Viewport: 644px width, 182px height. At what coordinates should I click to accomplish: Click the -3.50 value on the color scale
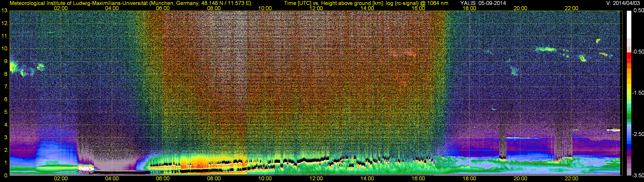[x=638, y=176]
